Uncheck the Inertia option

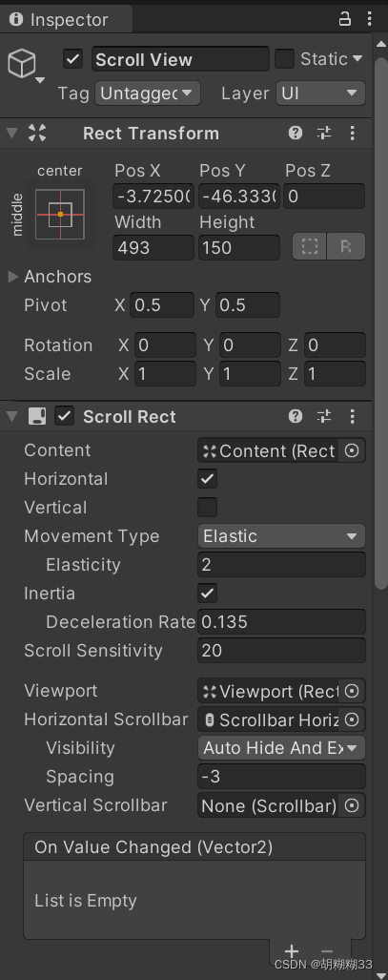[208, 594]
